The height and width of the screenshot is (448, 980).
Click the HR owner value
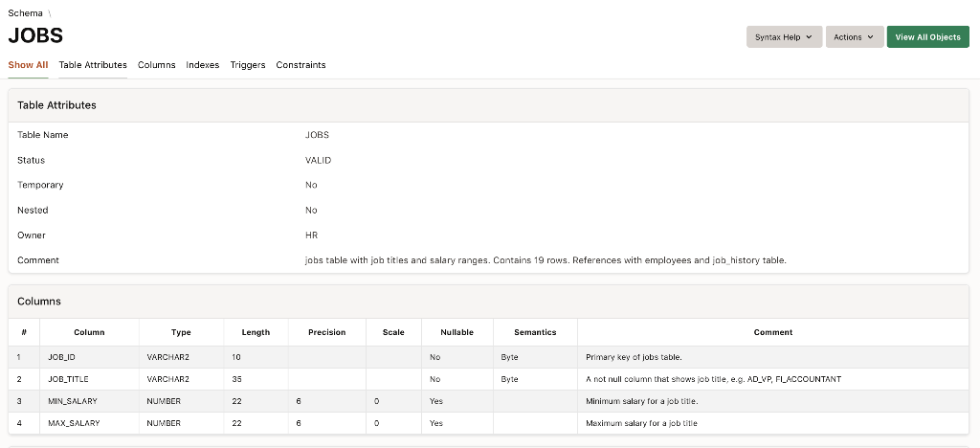[311, 235]
